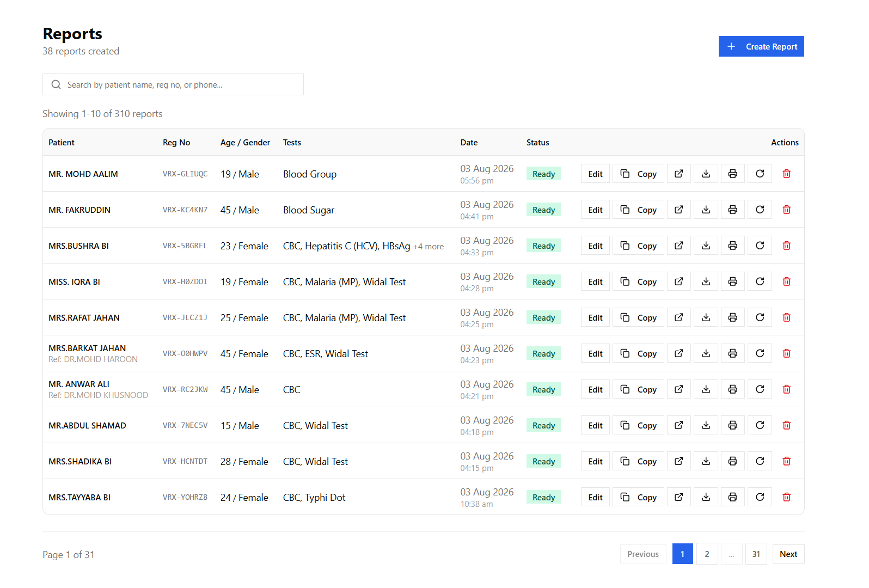The height and width of the screenshot is (588, 869).
Task: Open MRS.SHADIKA BI report externally
Action: 679,461
